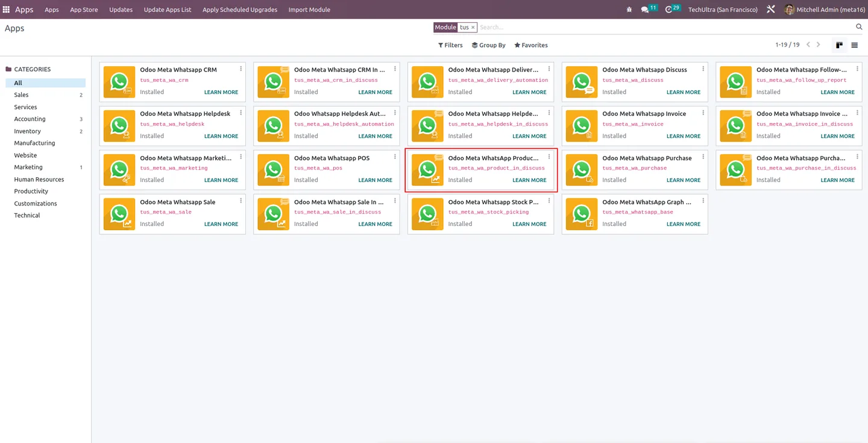
Task: Click the WhatsApp icon of tus_meta_wa_pos module
Action: click(x=274, y=170)
